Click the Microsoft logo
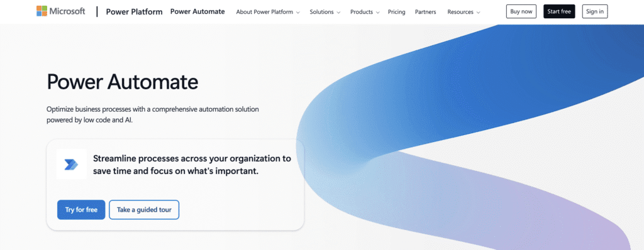This screenshot has height=250, width=644. (60, 11)
